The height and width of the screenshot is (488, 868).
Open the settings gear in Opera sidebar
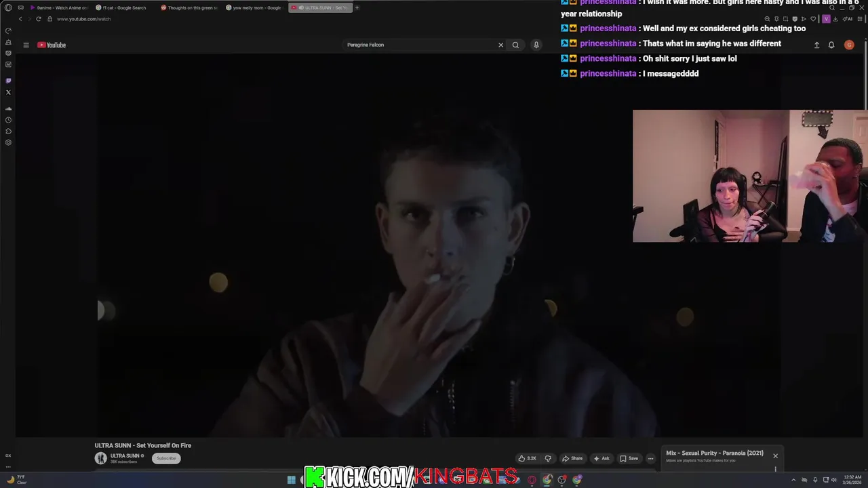8,142
